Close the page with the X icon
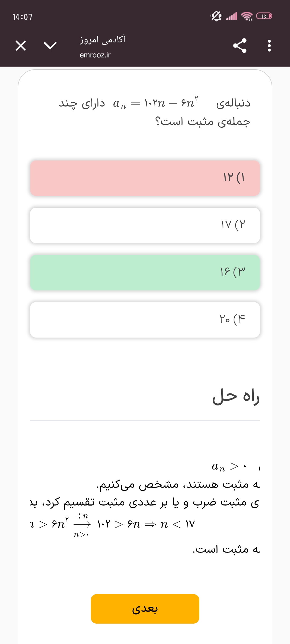Viewport: 290px width, 644px height. click(21, 46)
